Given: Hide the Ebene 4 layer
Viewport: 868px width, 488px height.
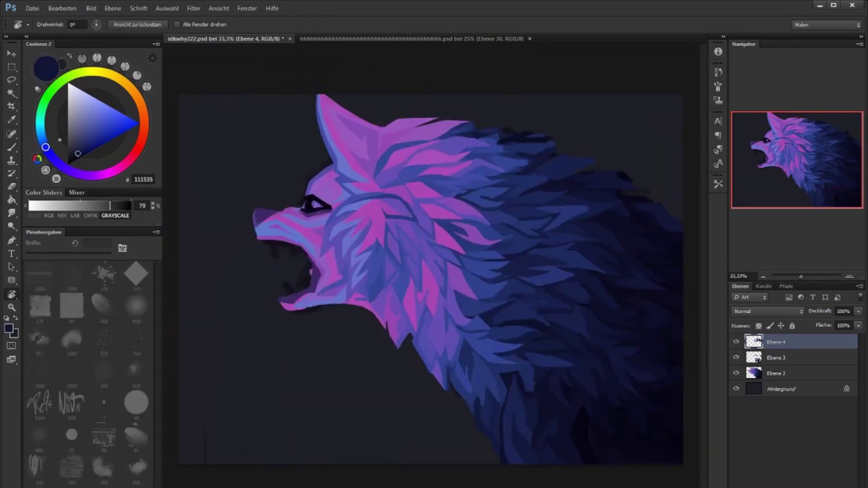Looking at the screenshot, I should (736, 342).
